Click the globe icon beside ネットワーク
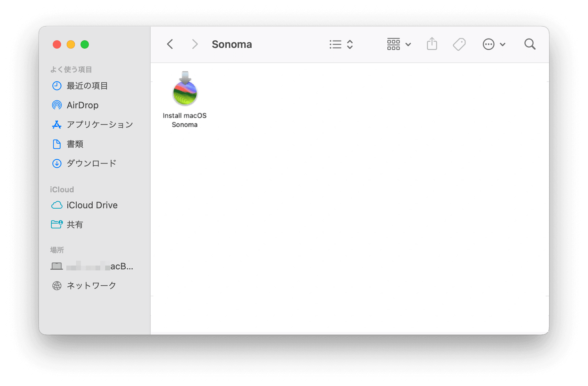Image resolution: width=588 pixels, height=386 pixels. [57, 286]
